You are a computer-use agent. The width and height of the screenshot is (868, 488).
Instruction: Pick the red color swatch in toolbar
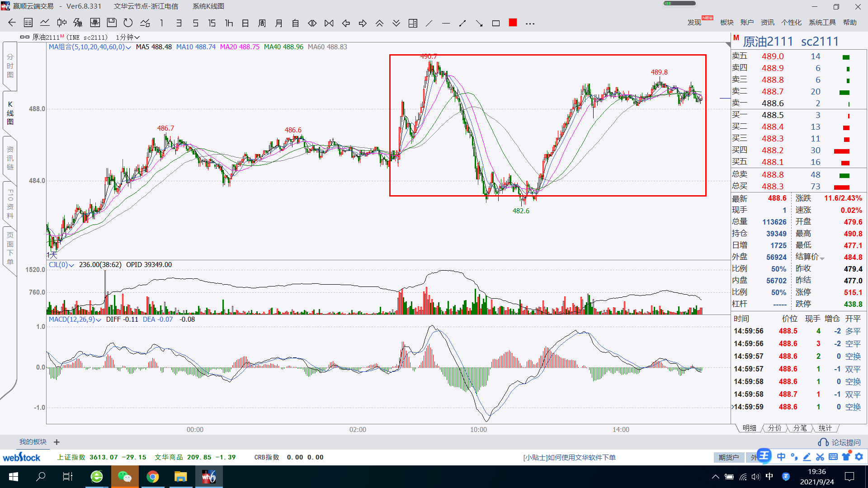513,23
